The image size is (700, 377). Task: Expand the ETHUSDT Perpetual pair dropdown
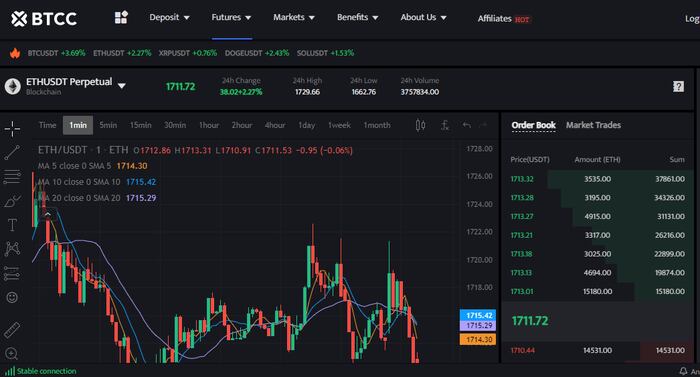click(121, 86)
